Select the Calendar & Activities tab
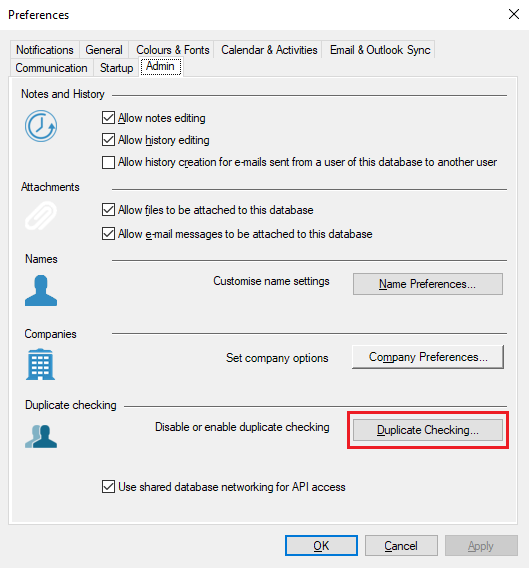Image resolution: width=529 pixels, height=568 pixels. pyautogui.click(x=269, y=50)
